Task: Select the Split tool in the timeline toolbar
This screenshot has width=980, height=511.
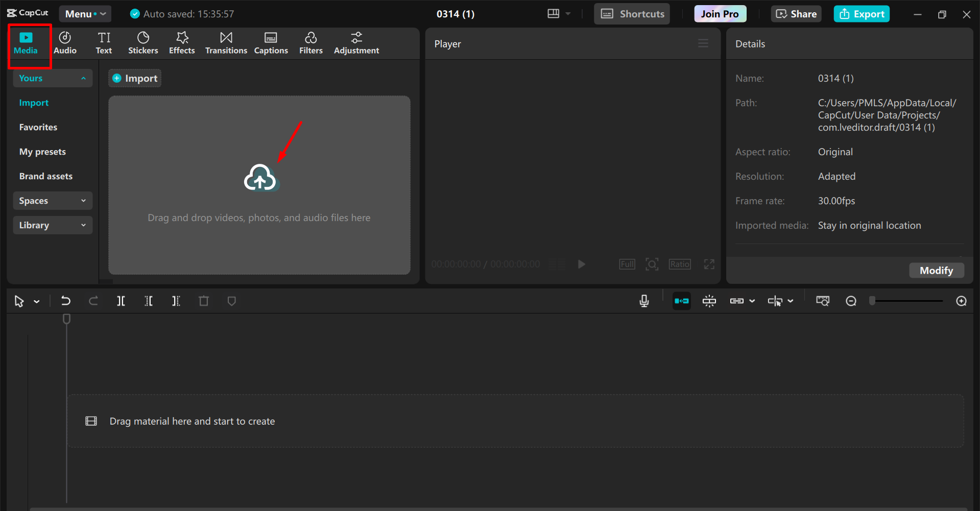Action: [121, 301]
